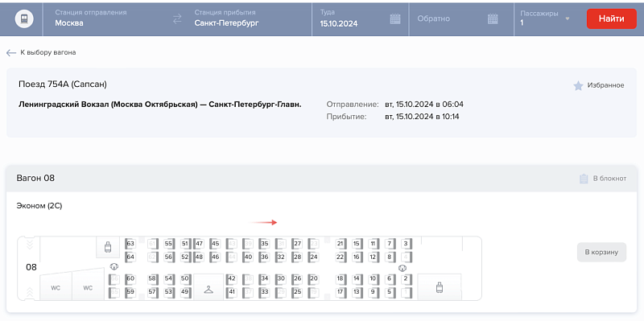Viewport: 644px width, 321px height.
Task: Choose seat 34
Action: tap(264, 278)
